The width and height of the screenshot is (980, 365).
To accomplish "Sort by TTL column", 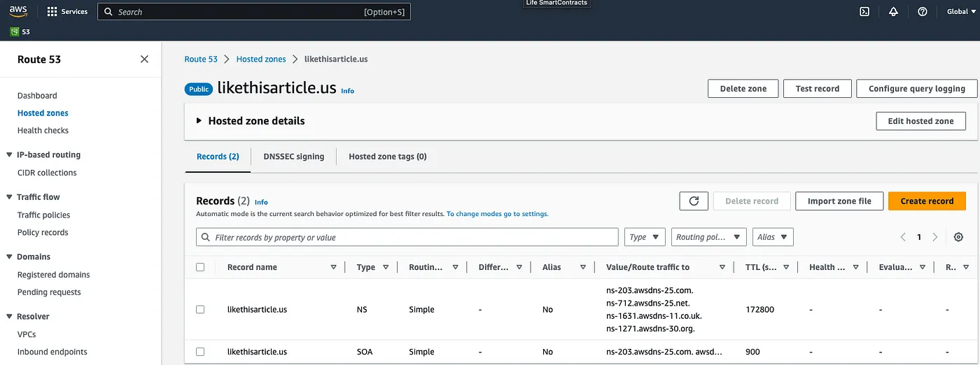I will [x=786, y=267].
